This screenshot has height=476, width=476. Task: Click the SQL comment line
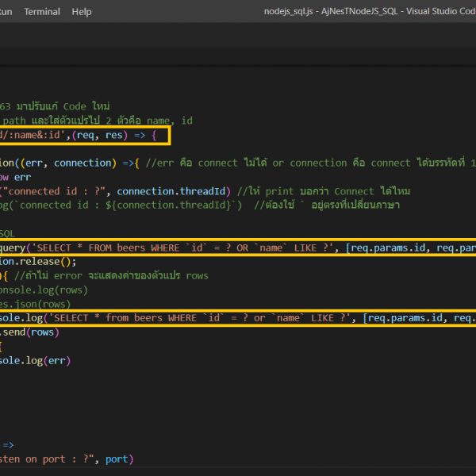tap(7, 233)
